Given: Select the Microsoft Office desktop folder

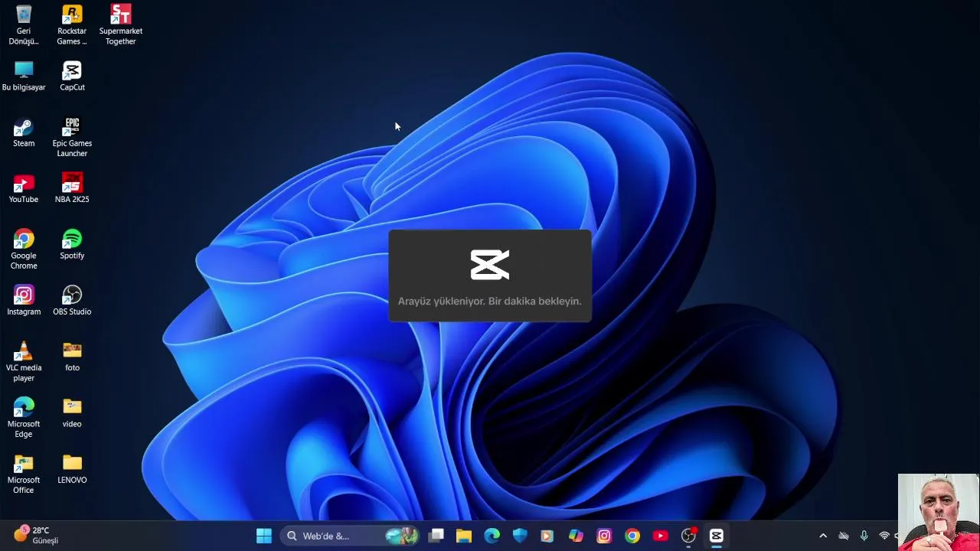Looking at the screenshot, I should pyautogui.click(x=24, y=474).
